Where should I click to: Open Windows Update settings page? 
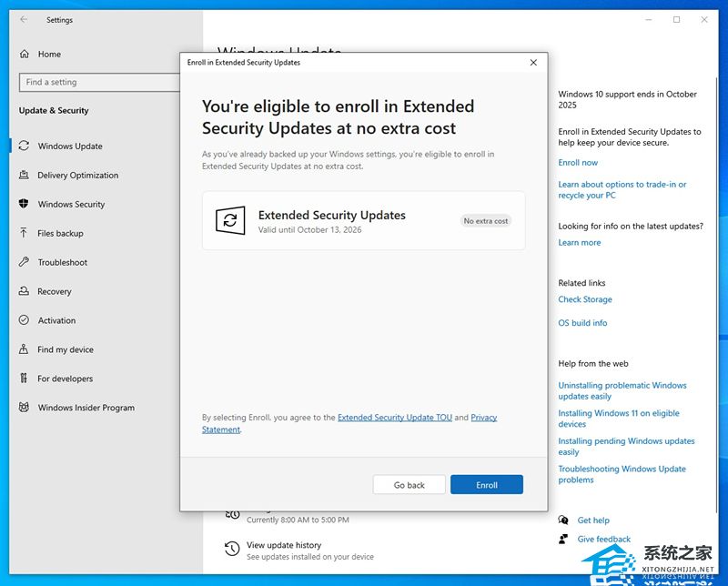click(70, 146)
